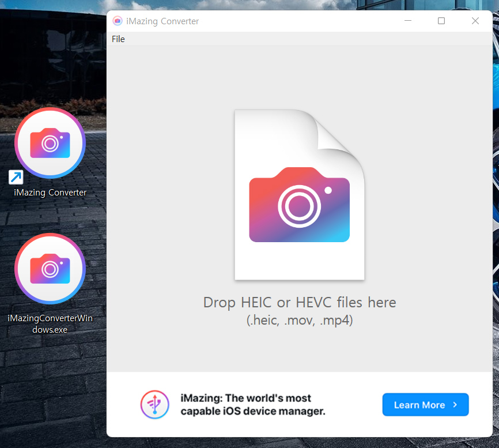Click the 'Drop HEIC or HEVC files here' text
This screenshot has height=448, width=499.
300,302
